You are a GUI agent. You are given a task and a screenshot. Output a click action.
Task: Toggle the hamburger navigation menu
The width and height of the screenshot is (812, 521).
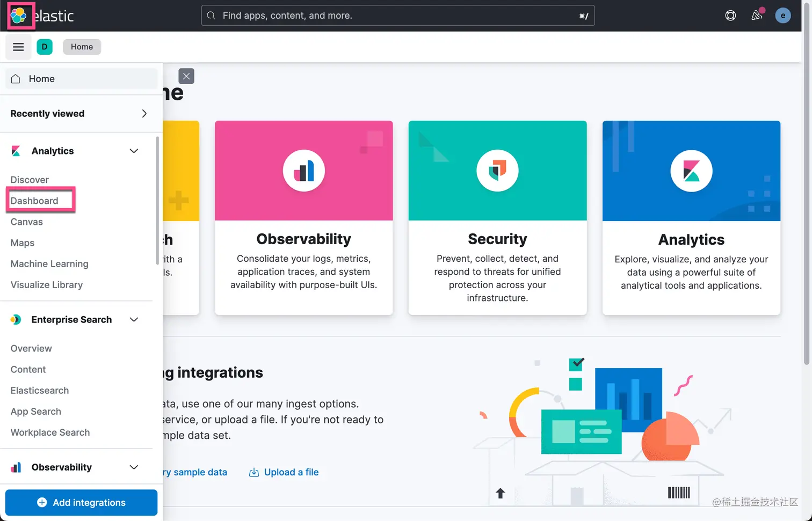pyautogui.click(x=18, y=47)
